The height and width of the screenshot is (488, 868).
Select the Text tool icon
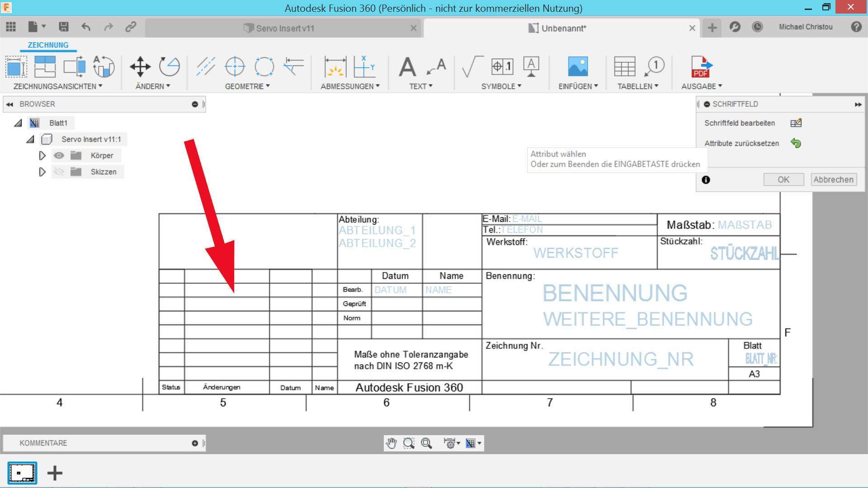click(407, 67)
